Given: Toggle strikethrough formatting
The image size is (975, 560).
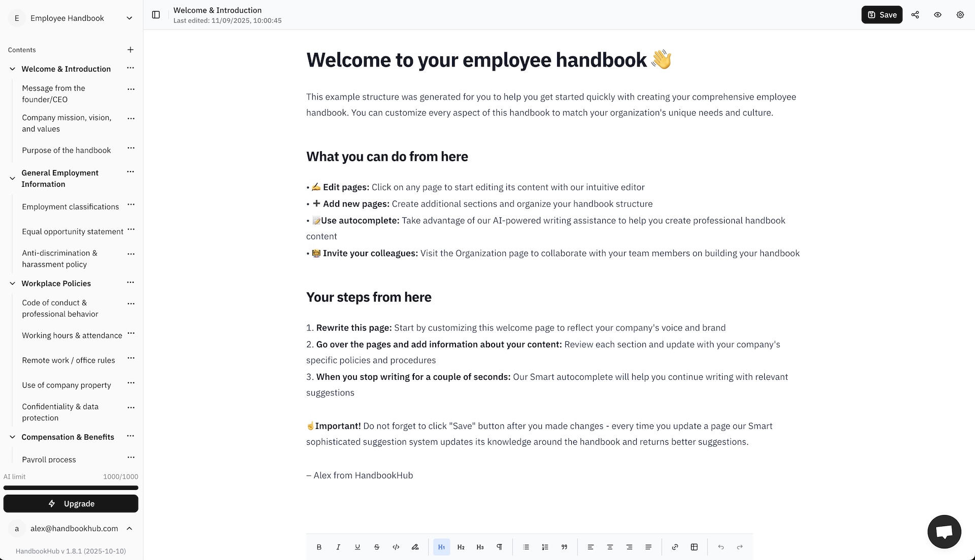Looking at the screenshot, I should [x=377, y=547].
